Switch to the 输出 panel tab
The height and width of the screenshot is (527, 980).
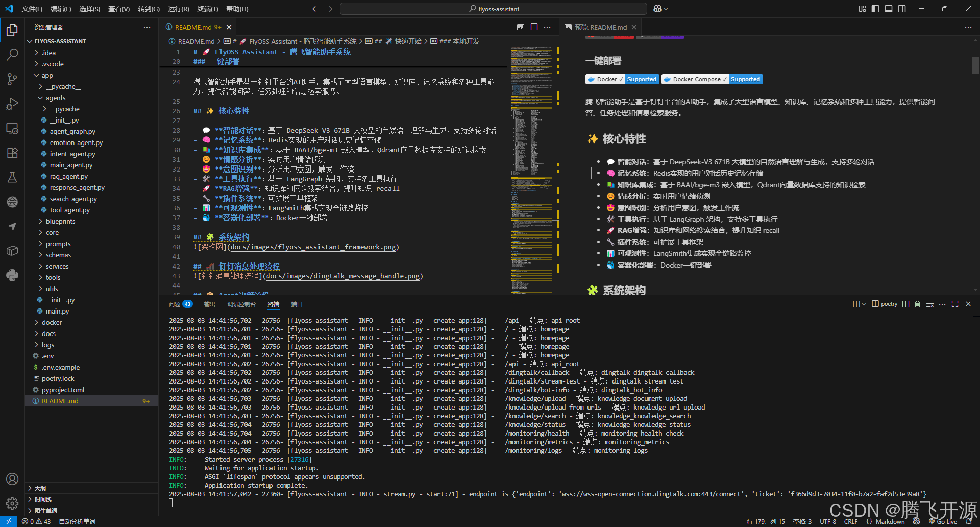(209, 304)
